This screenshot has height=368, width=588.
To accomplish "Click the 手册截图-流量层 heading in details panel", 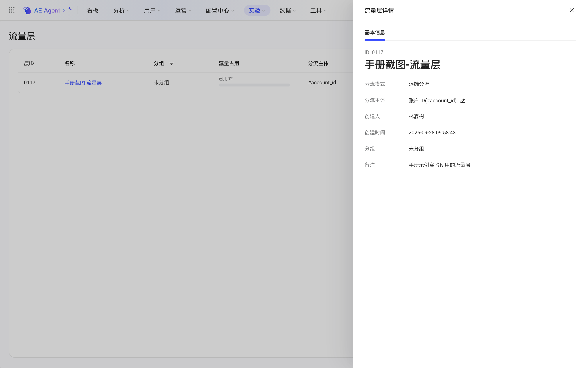I will tap(402, 65).
